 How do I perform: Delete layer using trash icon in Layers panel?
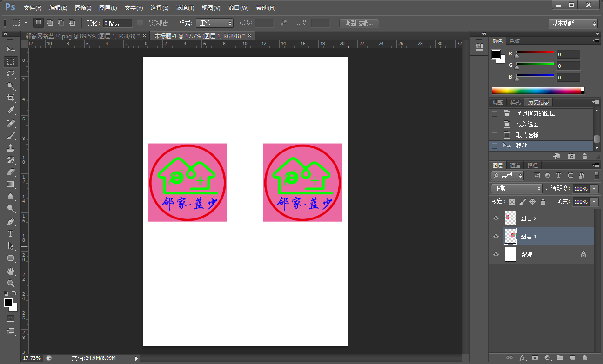click(584, 358)
